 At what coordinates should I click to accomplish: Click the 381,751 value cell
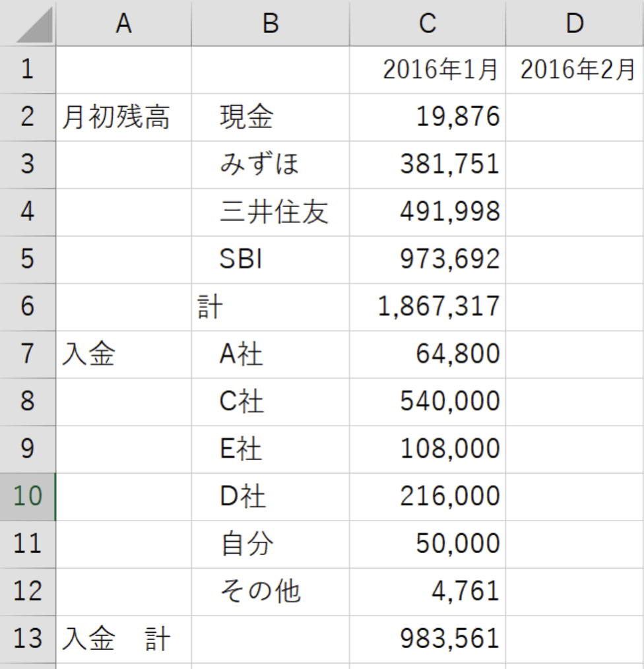pos(428,165)
